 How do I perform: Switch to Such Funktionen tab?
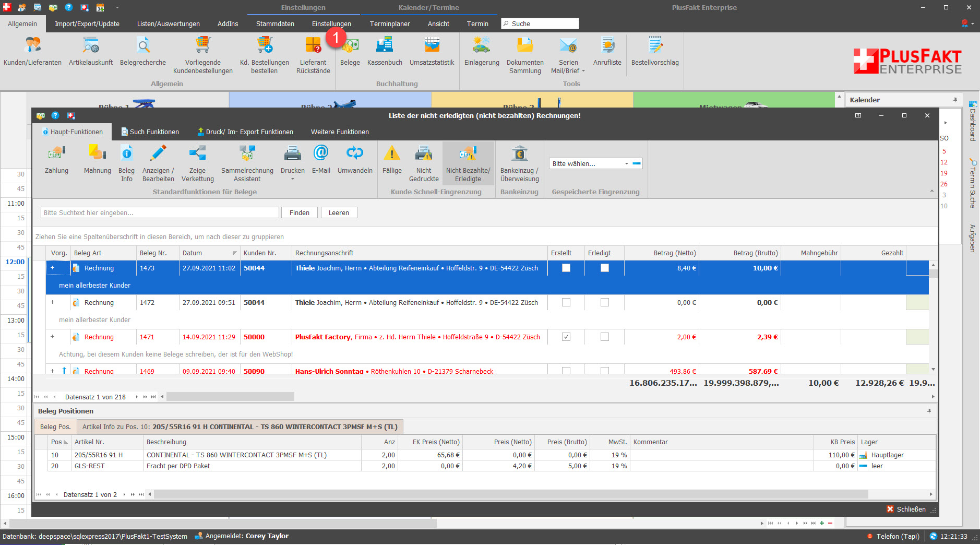coord(150,132)
